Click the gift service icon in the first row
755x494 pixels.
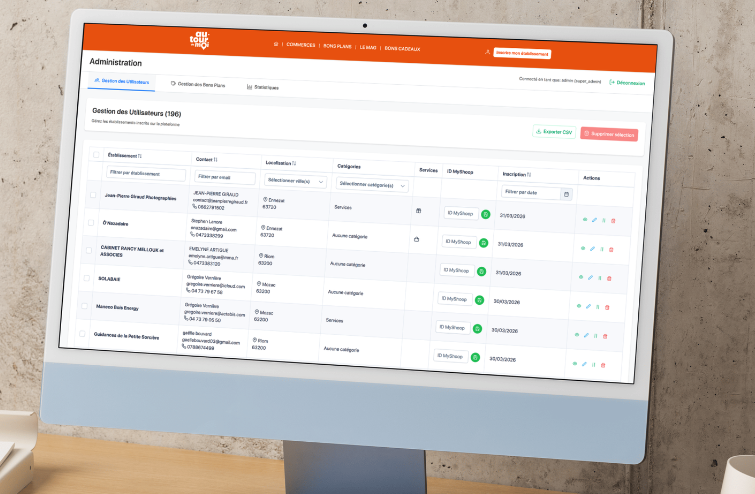click(418, 211)
